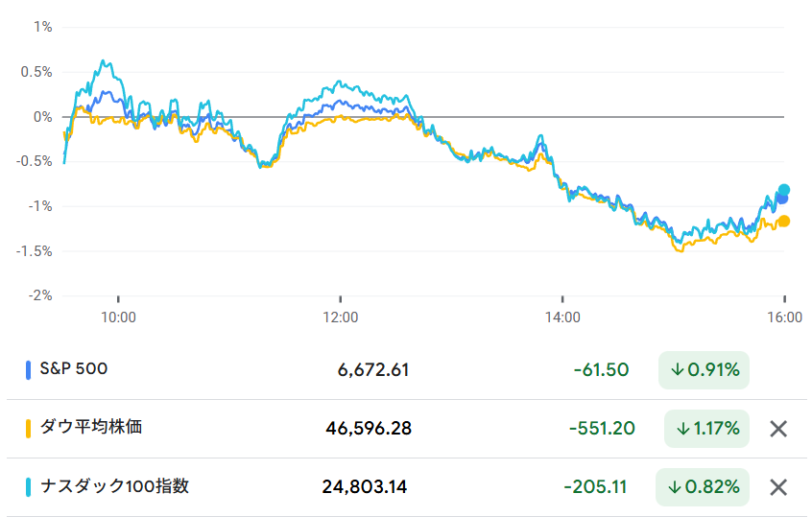Click the Nasdaq down 0.82% badge
The height and width of the screenshot is (517, 812).
(704, 487)
